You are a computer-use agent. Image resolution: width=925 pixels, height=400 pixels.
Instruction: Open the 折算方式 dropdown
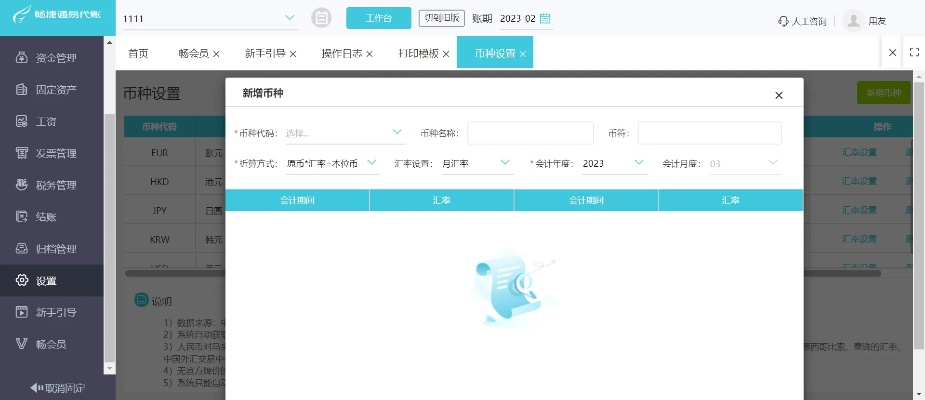(332, 162)
